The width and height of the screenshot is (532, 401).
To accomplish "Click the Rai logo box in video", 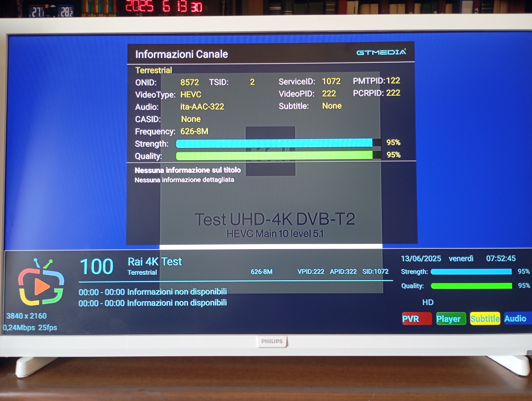I will (x=270, y=151).
